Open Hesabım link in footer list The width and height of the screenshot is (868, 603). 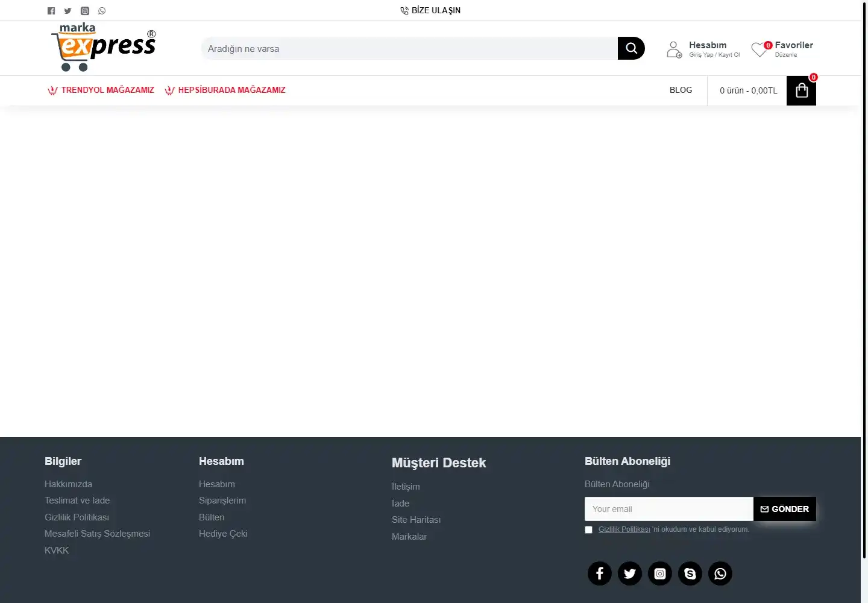217,484
